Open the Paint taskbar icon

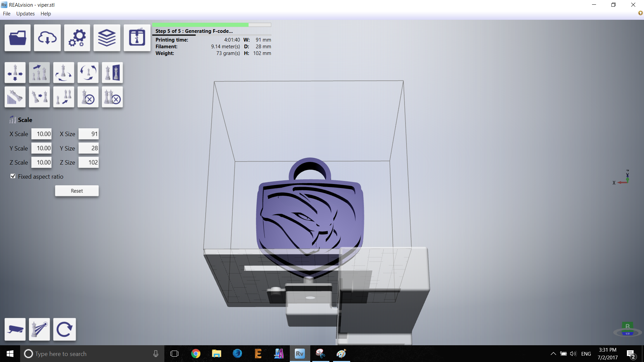click(x=341, y=354)
